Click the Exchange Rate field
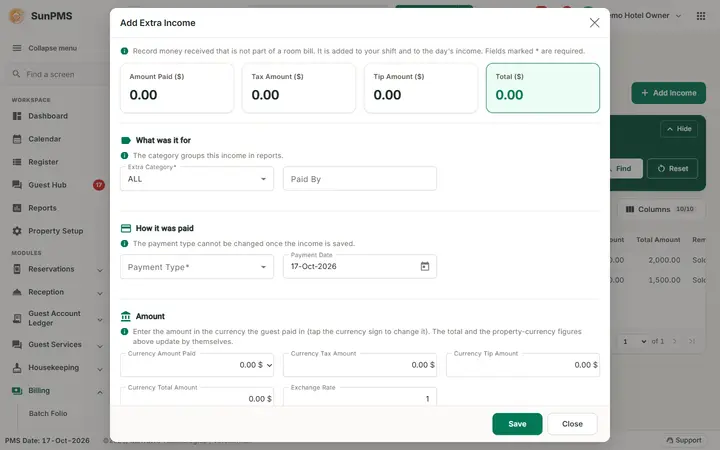The height and width of the screenshot is (450, 720). [360, 397]
